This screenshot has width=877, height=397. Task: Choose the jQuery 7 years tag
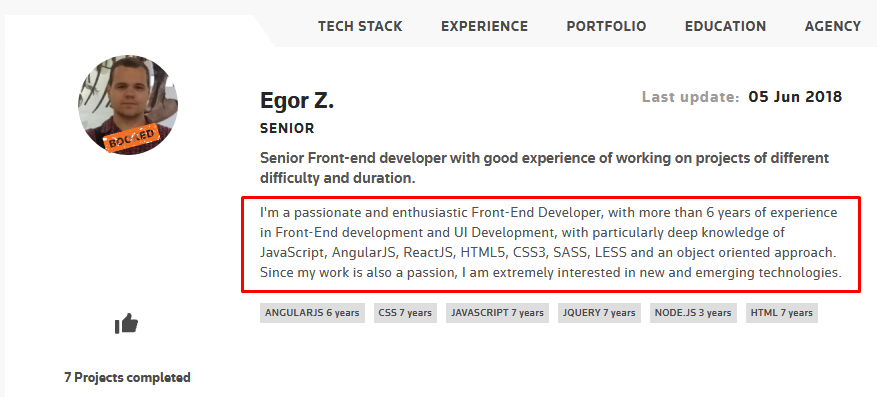coord(599,313)
